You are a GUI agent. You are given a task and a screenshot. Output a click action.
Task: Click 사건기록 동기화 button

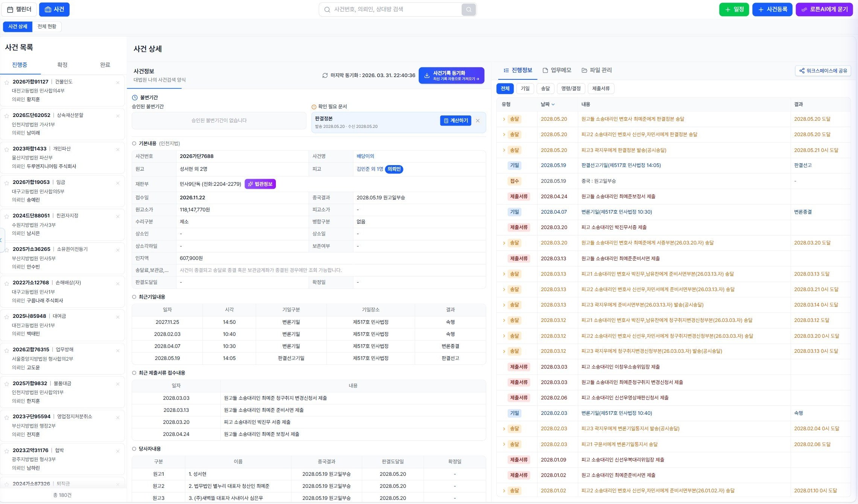tap(452, 76)
